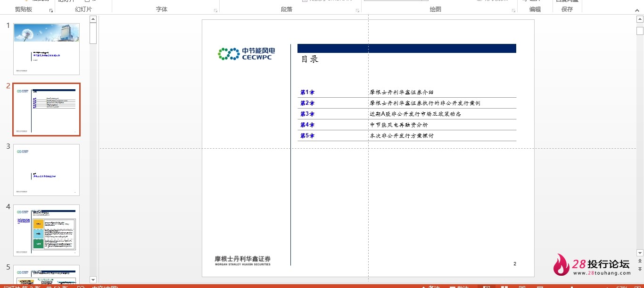Click the 剪贴板 ribbon group label
The height and width of the screenshot is (288, 644).
(x=24, y=9)
